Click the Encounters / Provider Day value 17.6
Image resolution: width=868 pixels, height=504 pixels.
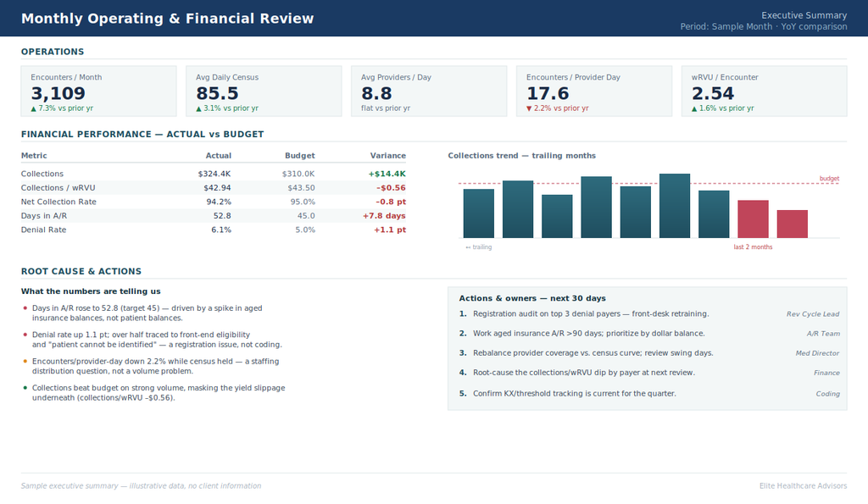click(x=548, y=93)
